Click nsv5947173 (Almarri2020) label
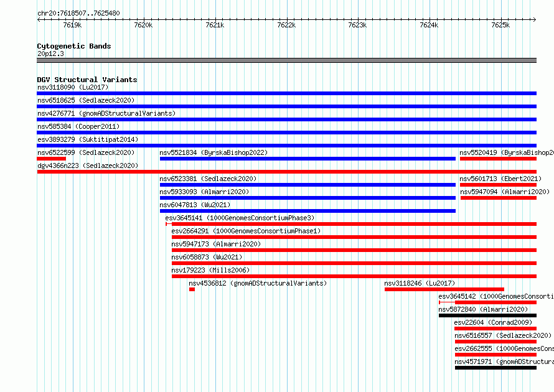Screen dimensions: 554x392 point(216,244)
